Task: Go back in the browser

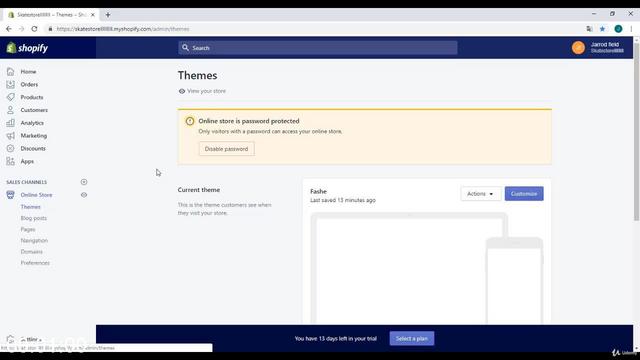Action: (9, 29)
